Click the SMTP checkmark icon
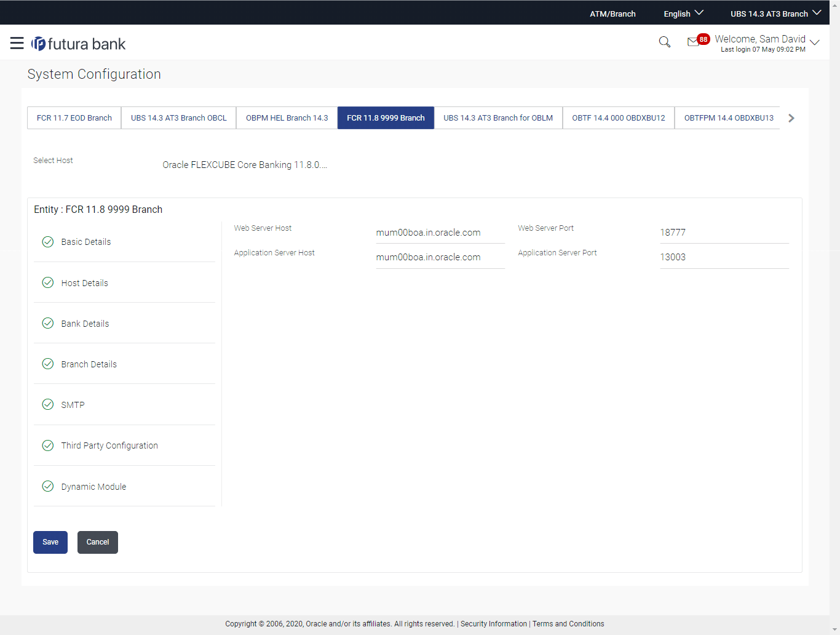 coord(48,404)
